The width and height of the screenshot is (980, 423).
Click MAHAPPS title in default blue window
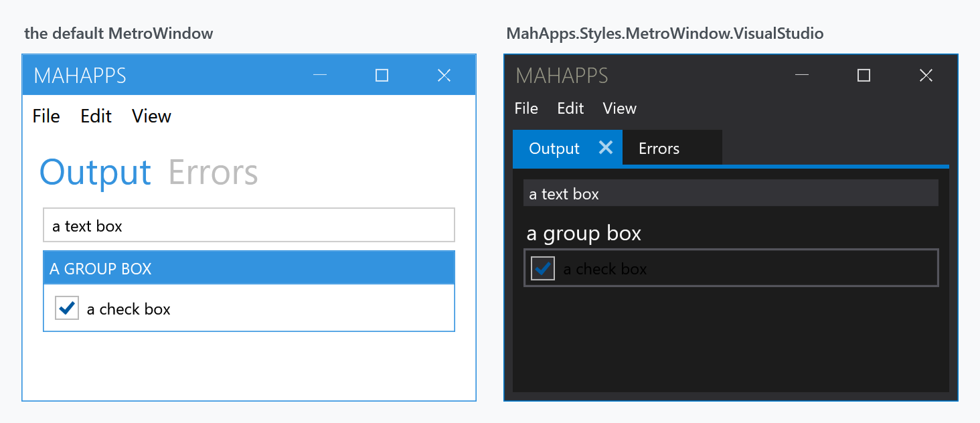80,76
